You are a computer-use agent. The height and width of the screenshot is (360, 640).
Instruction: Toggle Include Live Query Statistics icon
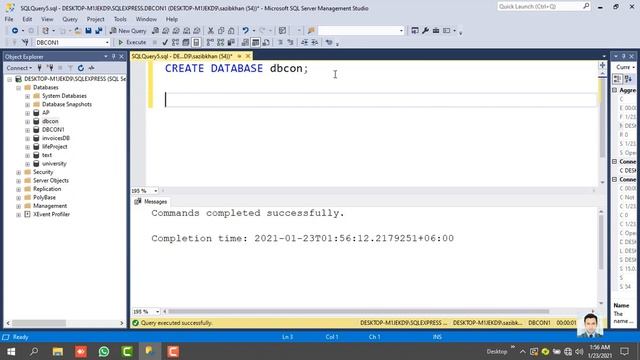click(220, 42)
